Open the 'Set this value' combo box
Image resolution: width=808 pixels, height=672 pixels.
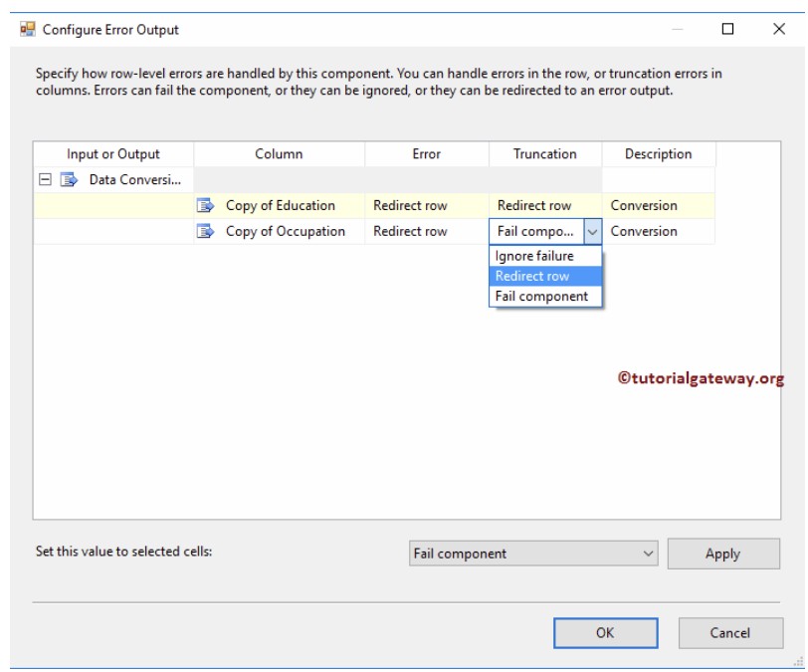coord(533,554)
